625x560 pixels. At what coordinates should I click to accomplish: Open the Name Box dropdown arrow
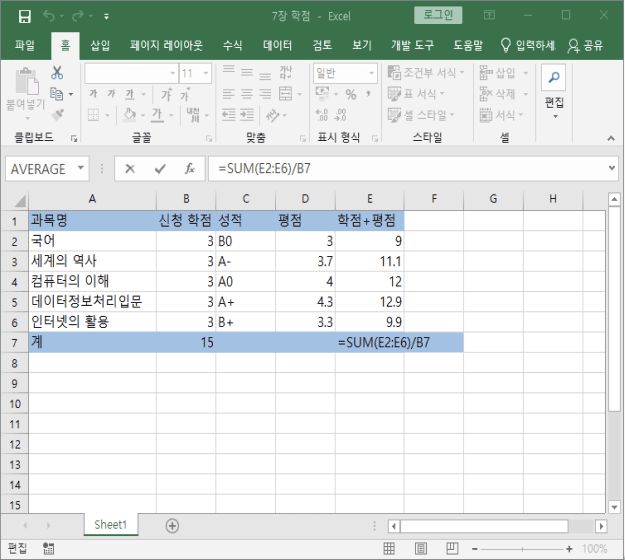80,169
